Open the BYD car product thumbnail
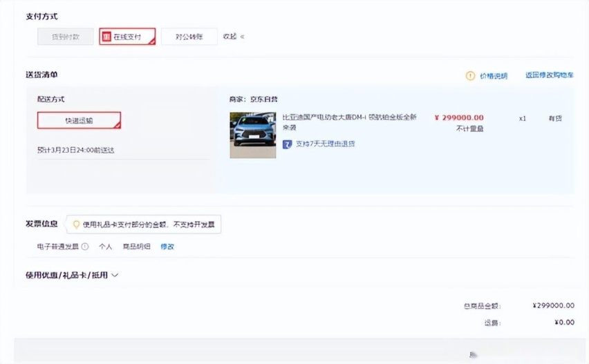 tap(253, 135)
